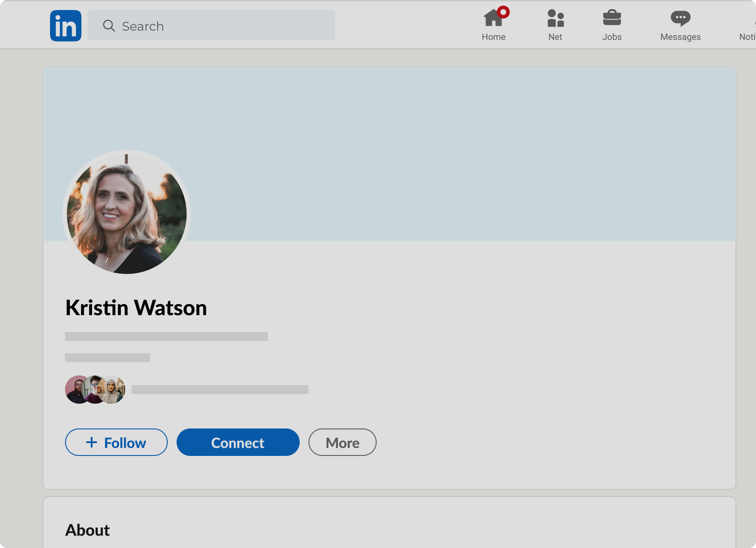This screenshot has height=548, width=756.
Task: Open the Jobs briefcase icon
Action: (x=612, y=19)
